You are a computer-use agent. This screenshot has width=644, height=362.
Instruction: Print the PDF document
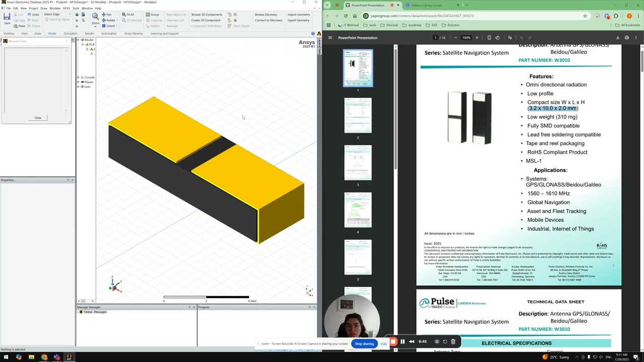coord(627,38)
